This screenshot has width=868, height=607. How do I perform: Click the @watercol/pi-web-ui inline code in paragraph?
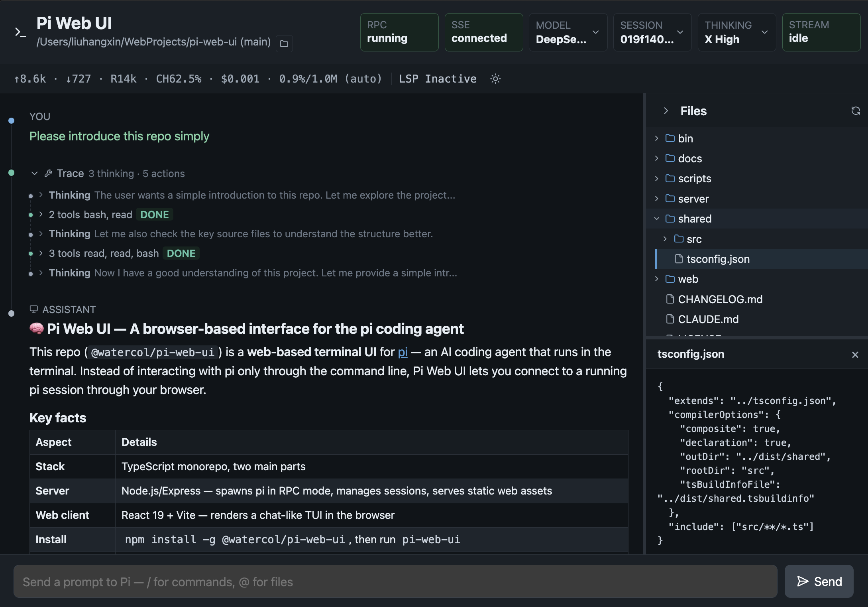tap(153, 353)
